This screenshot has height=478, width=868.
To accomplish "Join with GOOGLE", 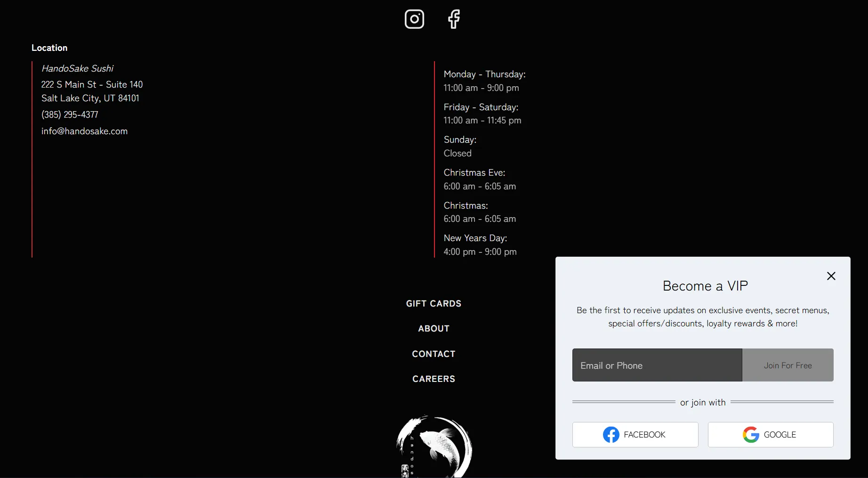I will coord(770,434).
